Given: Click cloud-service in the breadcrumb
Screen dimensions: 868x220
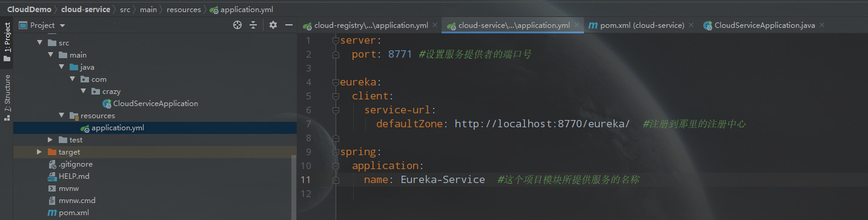Looking at the screenshot, I should pyautogui.click(x=85, y=9).
